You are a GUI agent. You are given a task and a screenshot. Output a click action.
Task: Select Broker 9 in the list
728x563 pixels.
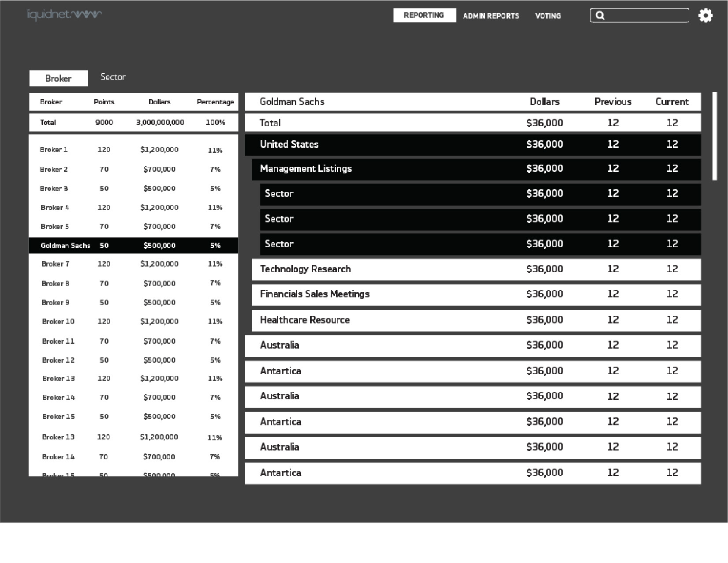click(134, 302)
